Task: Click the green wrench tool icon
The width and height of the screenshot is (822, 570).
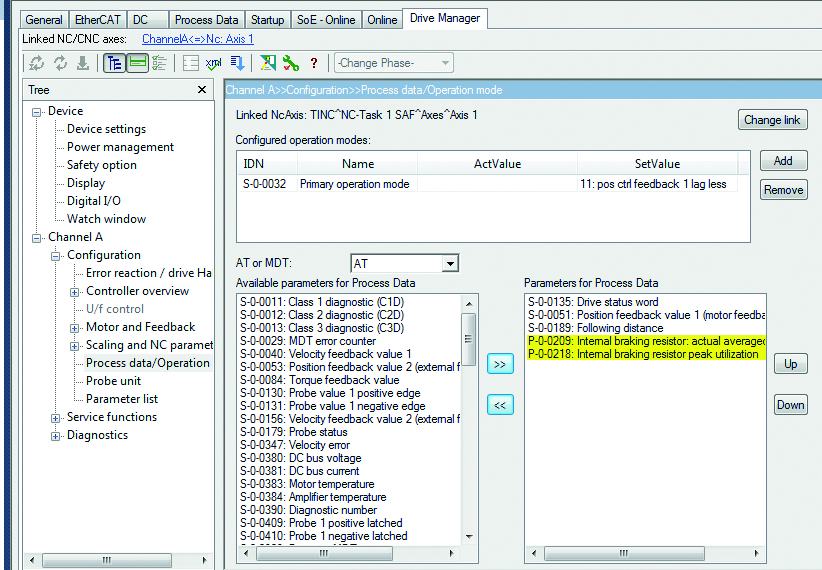Action: [x=290, y=63]
